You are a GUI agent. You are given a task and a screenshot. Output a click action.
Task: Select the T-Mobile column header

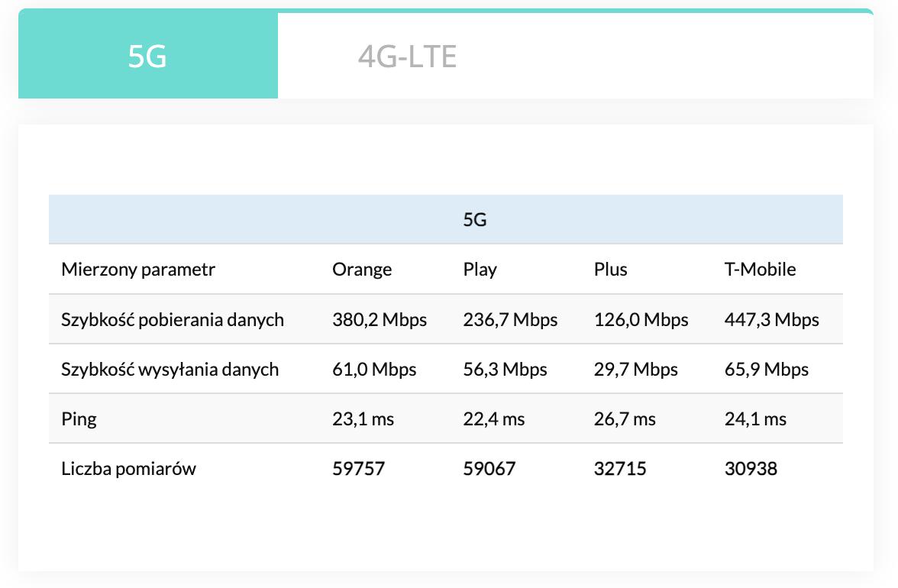click(760, 270)
